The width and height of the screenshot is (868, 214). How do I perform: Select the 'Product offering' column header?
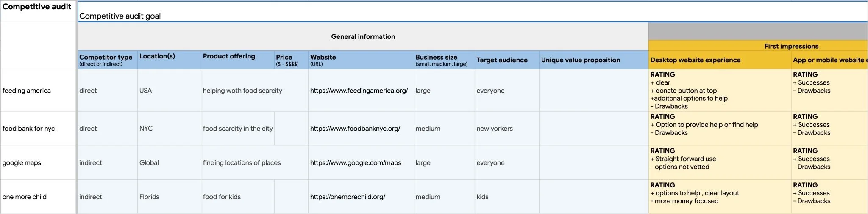coord(238,60)
